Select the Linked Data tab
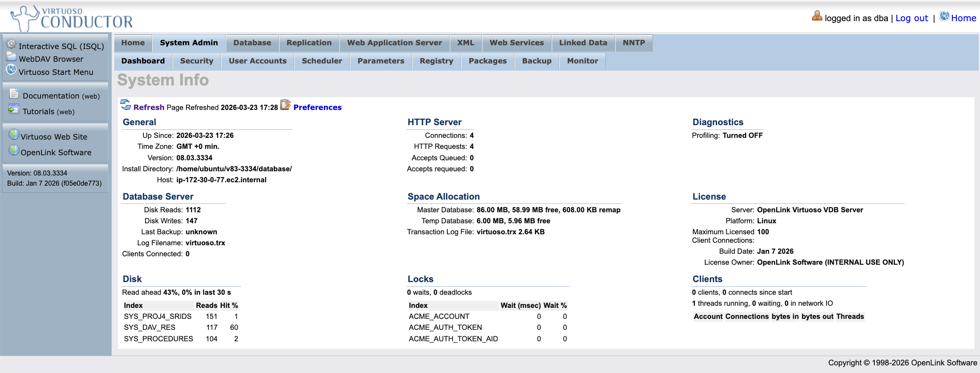This screenshot has height=373, width=980. 583,43
